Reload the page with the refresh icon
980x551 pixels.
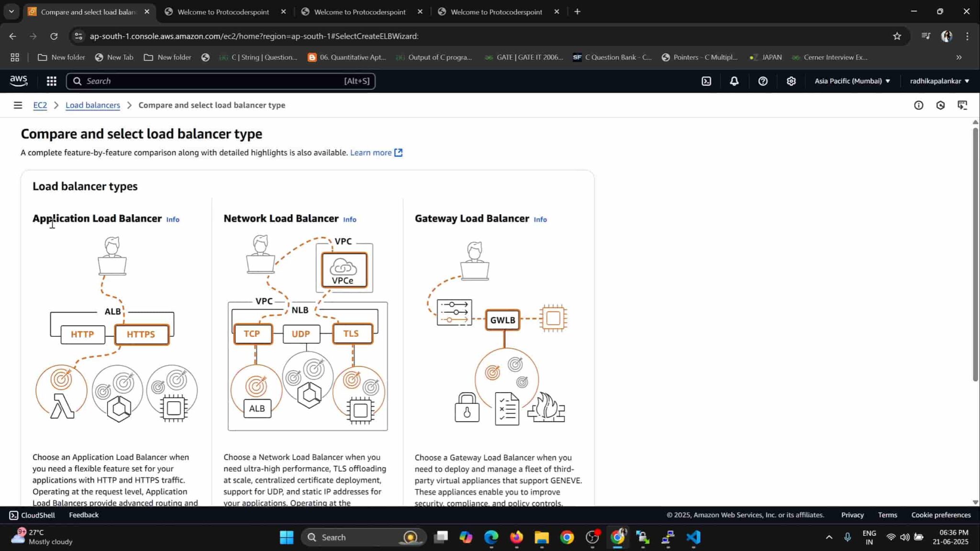[54, 36]
